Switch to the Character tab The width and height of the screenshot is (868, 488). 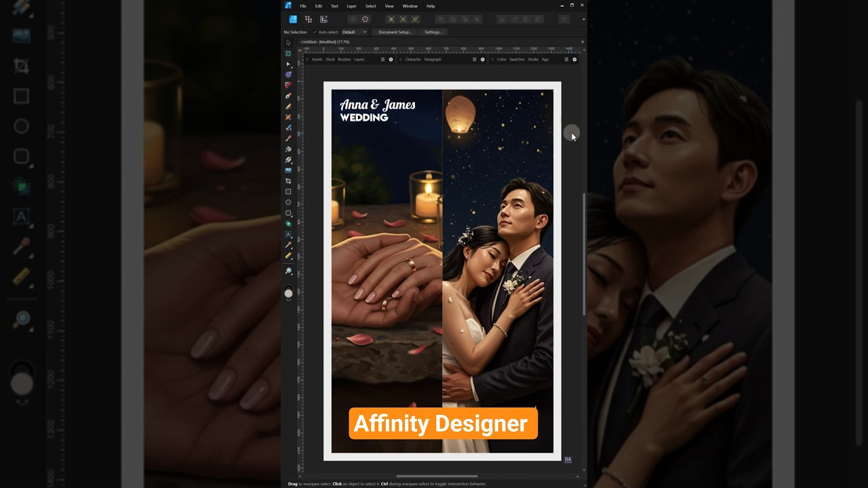point(413,59)
